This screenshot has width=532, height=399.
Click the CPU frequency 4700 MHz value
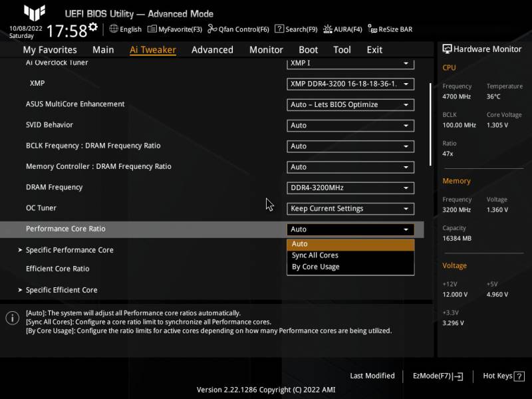[456, 96]
